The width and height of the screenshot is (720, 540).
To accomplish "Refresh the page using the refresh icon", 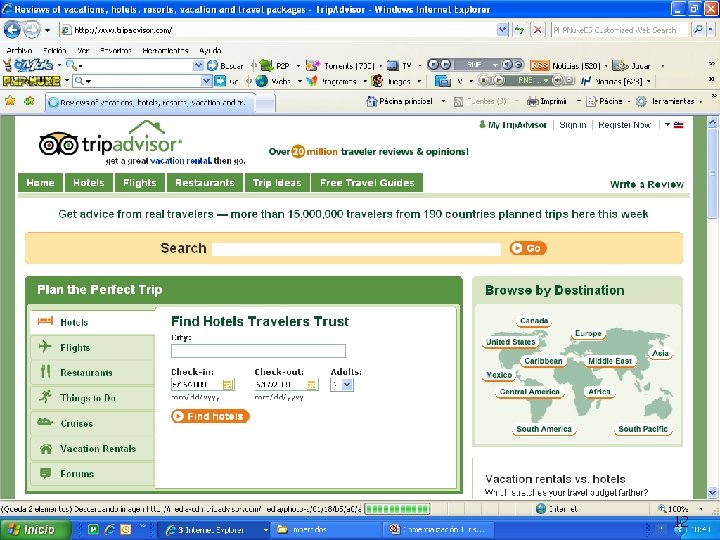I will pyautogui.click(x=519, y=30).
